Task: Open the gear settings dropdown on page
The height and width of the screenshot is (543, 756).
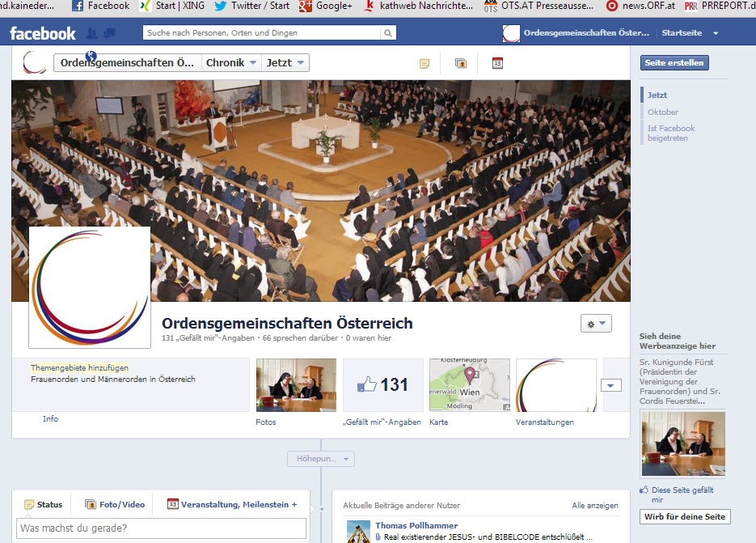Action: click(x=596, y=323)
